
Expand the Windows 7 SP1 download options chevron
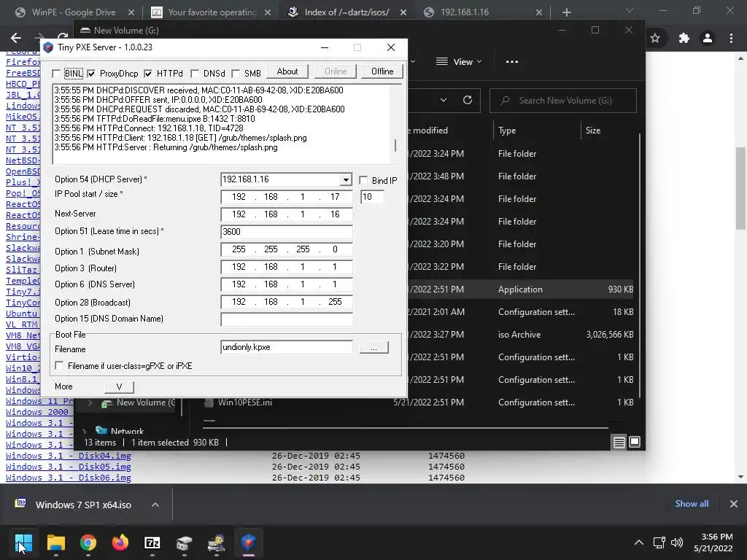pos(155,505)
